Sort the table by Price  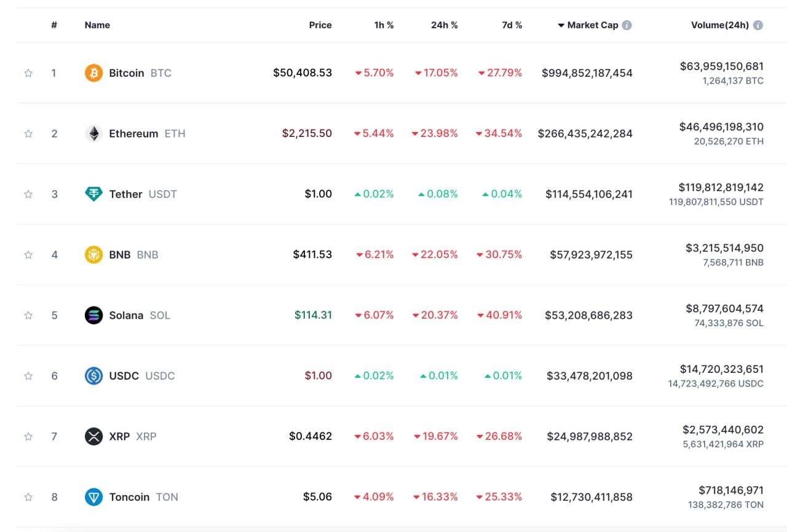320,25
